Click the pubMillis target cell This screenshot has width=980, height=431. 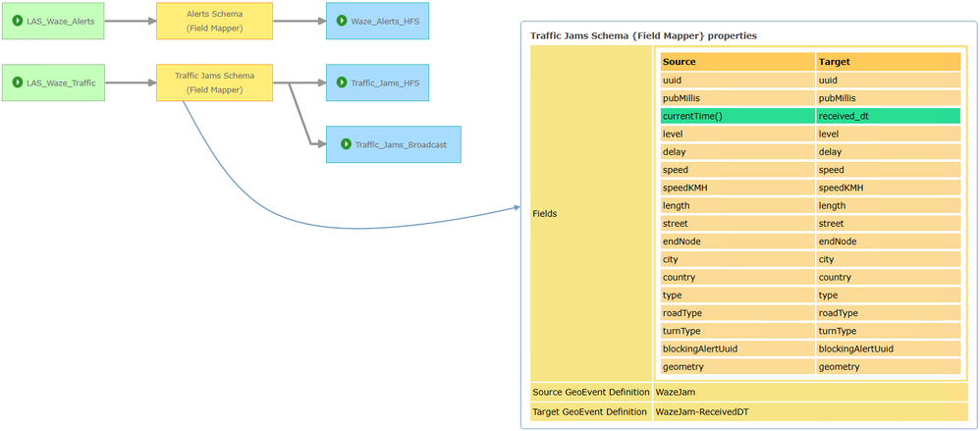coord(888,98)
